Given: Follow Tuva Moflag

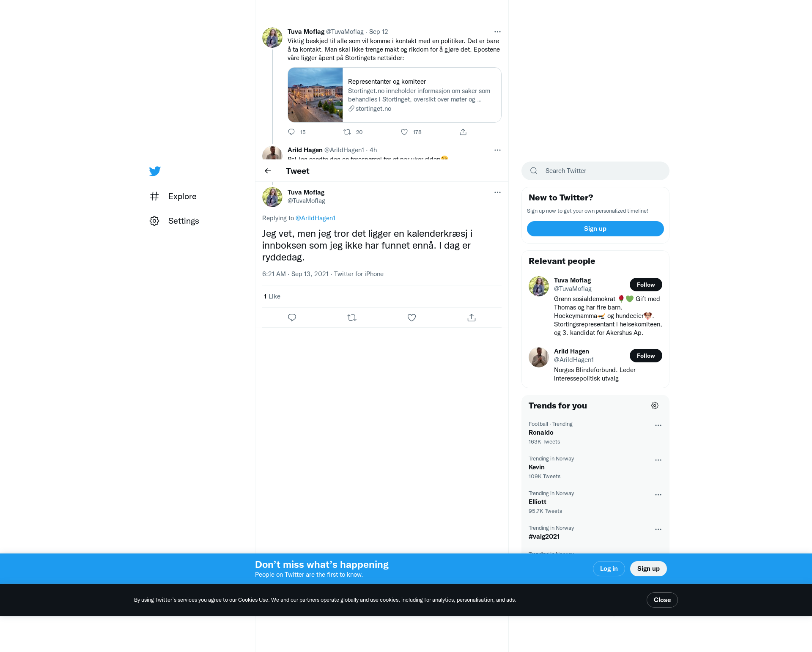Looking at the screenshot, I should [x=646, y=285].
